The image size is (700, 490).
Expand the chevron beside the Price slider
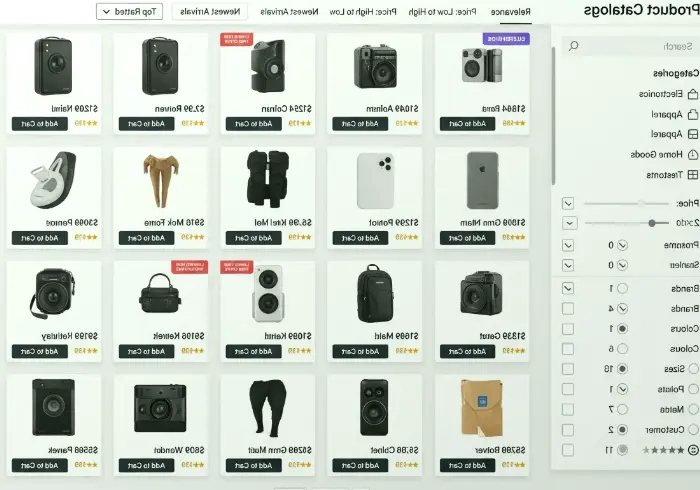point(568,203)
